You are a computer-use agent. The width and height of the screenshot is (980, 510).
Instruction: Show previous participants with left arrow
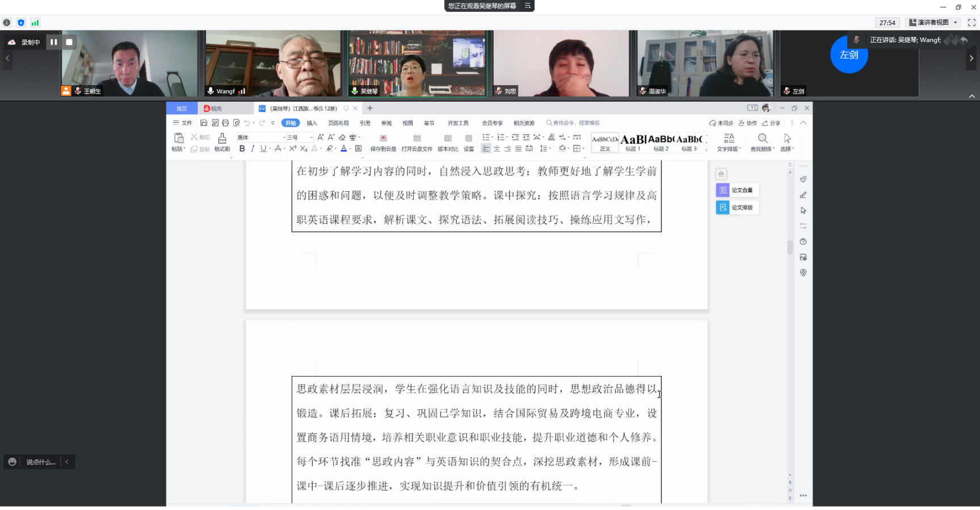click(x=7, y=58)
